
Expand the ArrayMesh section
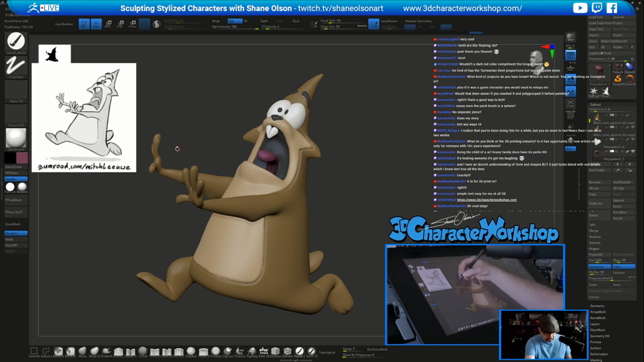pos(598,312)
